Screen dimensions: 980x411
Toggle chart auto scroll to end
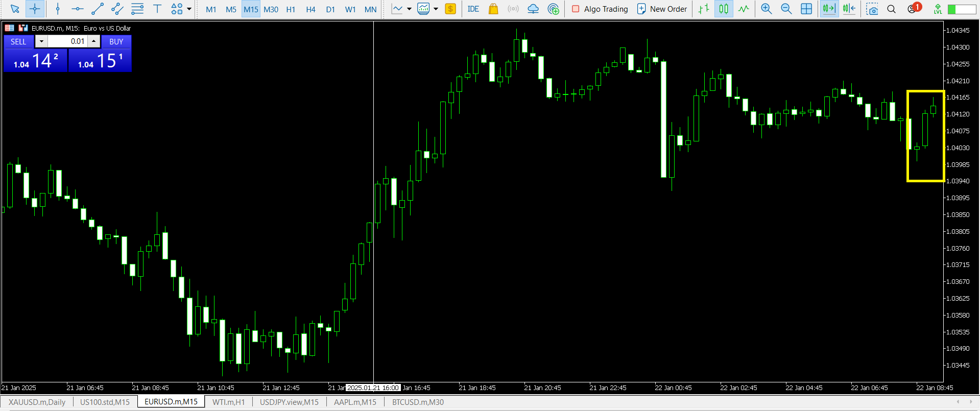(x=829, y=9)
